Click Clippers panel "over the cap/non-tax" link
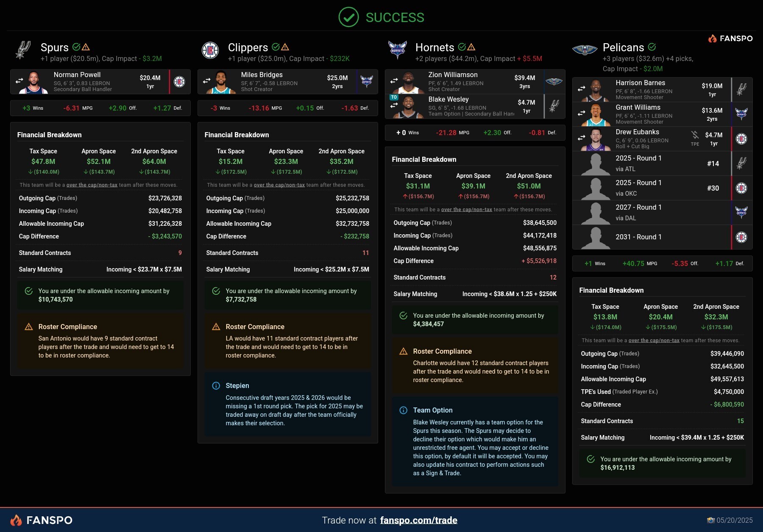Screen dimensions: 763x532 (279, 185)
